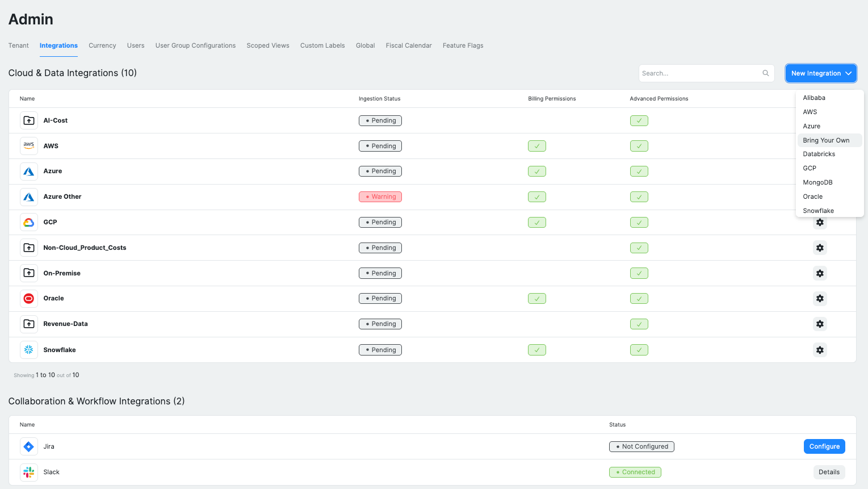Open the Fiscal Calendar tab
This screenshot has width=868, height=489.
pos(408,45)
